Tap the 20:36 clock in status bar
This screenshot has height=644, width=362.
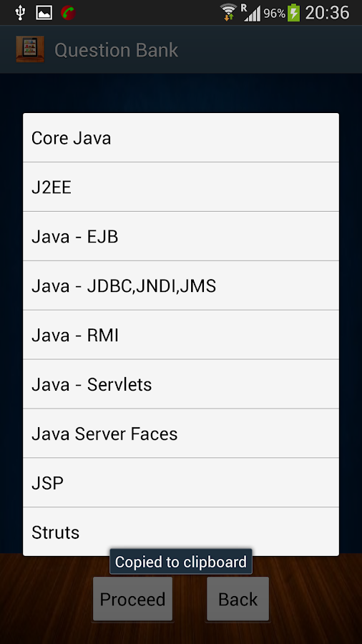(327, 13)
